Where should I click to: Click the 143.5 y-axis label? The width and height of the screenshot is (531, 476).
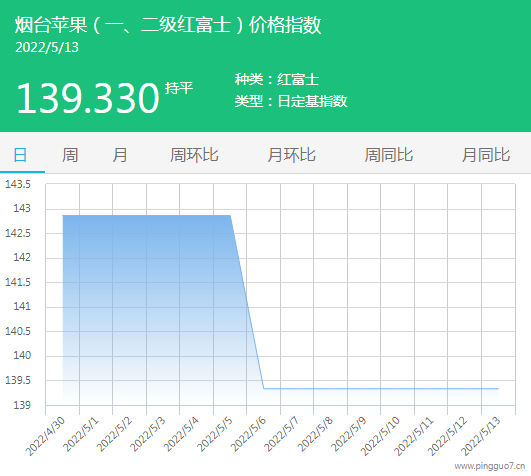tap(18, 184)
